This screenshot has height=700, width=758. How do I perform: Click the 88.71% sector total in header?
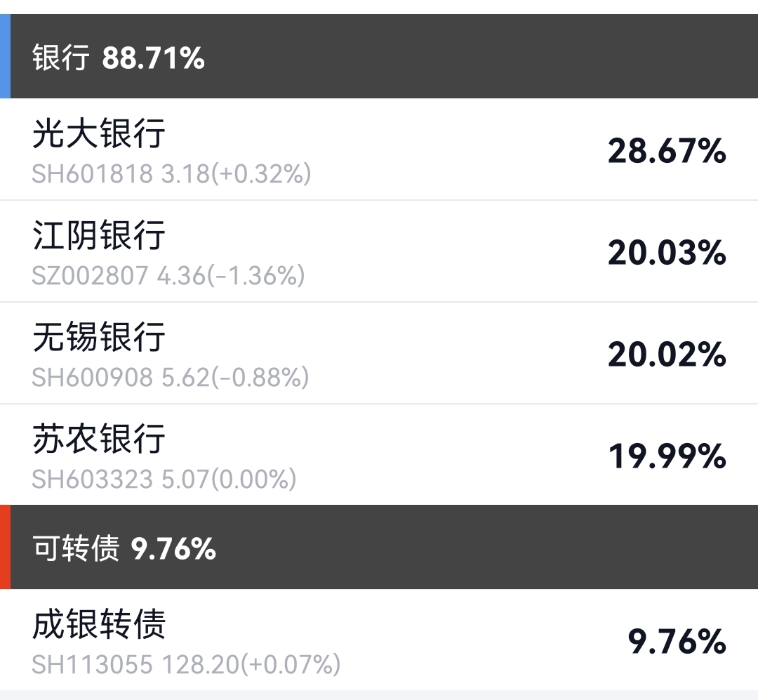coord(153,58)
